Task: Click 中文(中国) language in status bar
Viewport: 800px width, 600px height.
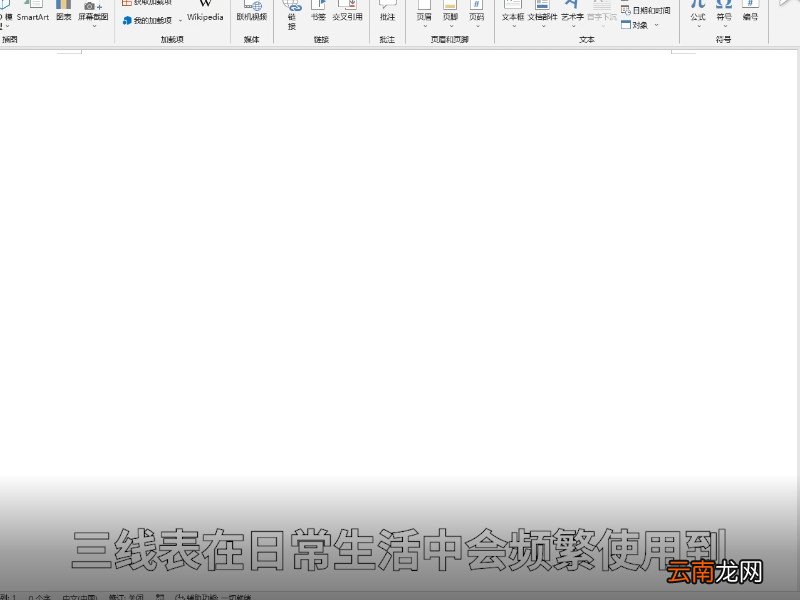Action: 80,596
